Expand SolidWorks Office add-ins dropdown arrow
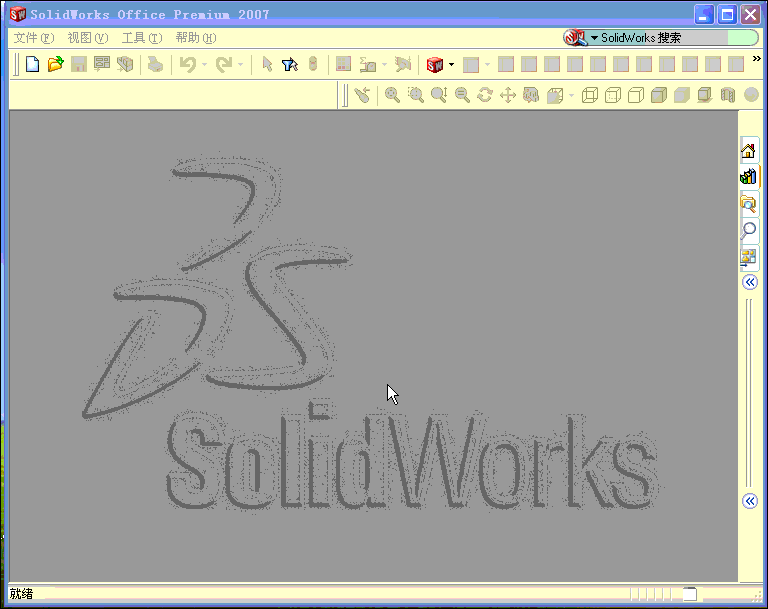768x609 pixels. click(x=451, y=64)
